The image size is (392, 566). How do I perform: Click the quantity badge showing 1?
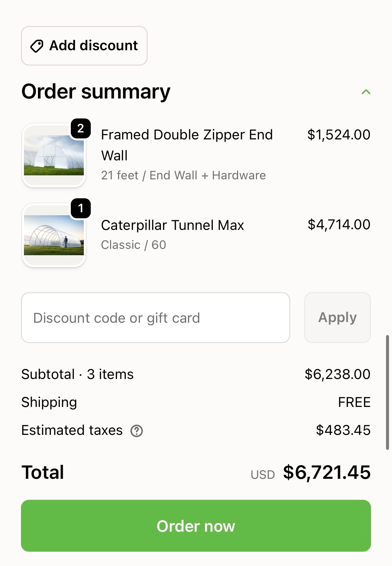tap(81, 208)
